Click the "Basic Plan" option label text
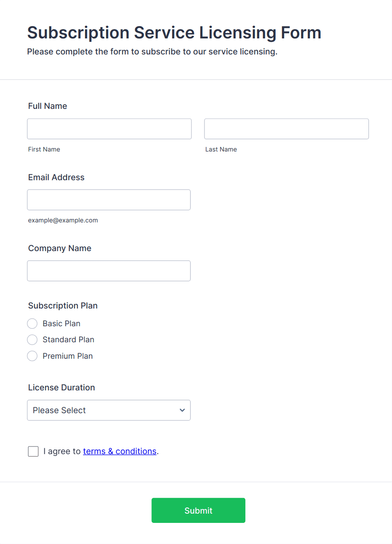392x544 pixels. click(x=62, y=324)
